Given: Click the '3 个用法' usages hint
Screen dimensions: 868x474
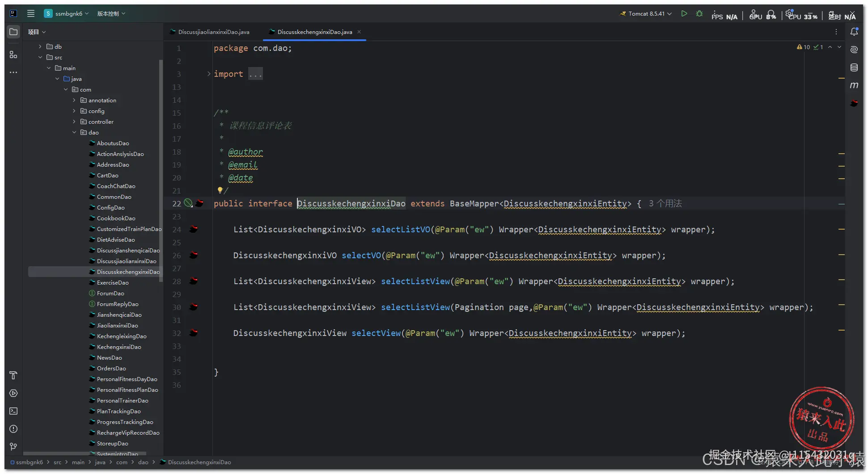Looking at the screenshot, I should click(x=665, y=204).
